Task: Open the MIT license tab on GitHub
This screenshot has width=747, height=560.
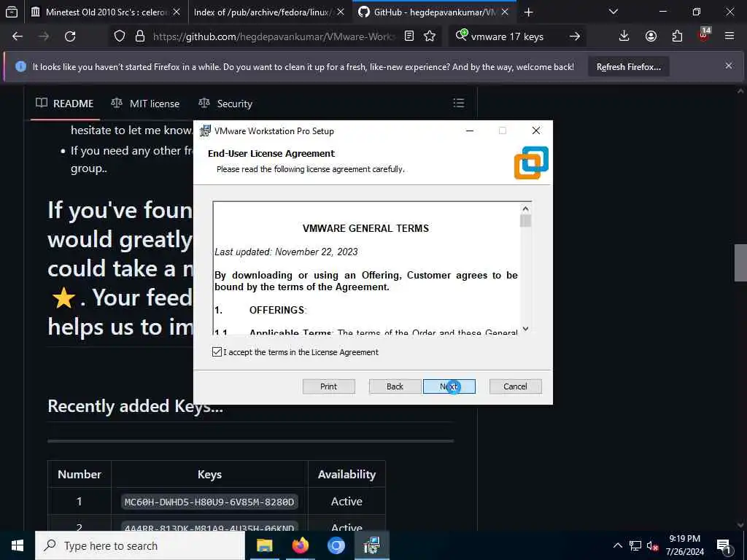Action: (145, 104)
